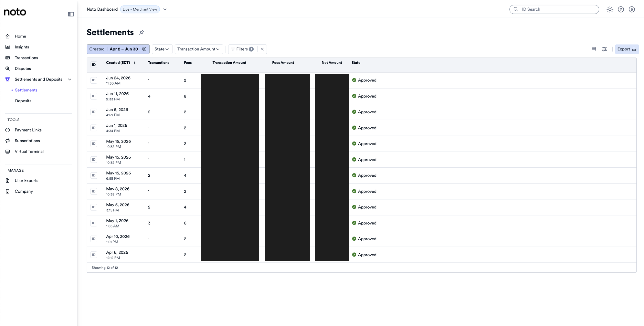The image size is (644, 326).
Task: Click Approved state in Jun 24 row
Action: click(x=364, y=80)
